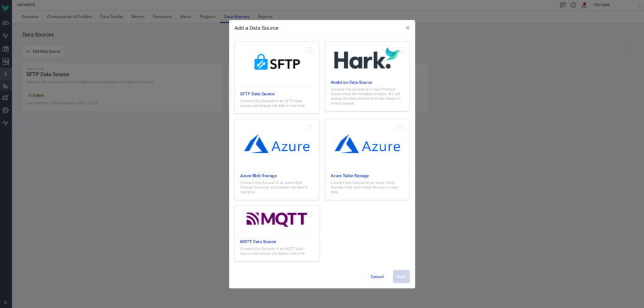Screen dimensions: 644x308
Task: Click the Analytics Data Source title link
Action: (352, 82)
